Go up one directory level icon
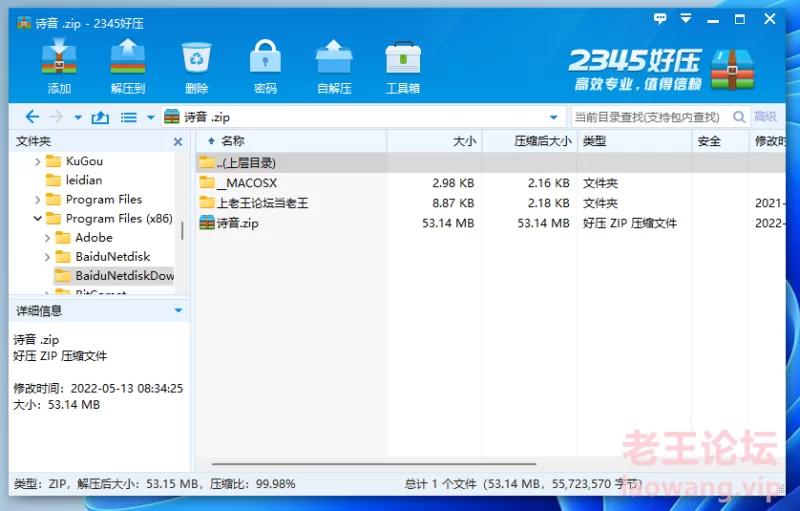 (100, 118)
